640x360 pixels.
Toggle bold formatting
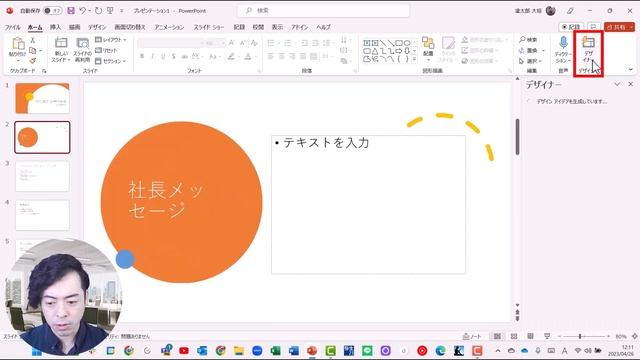tap(142, 56)
